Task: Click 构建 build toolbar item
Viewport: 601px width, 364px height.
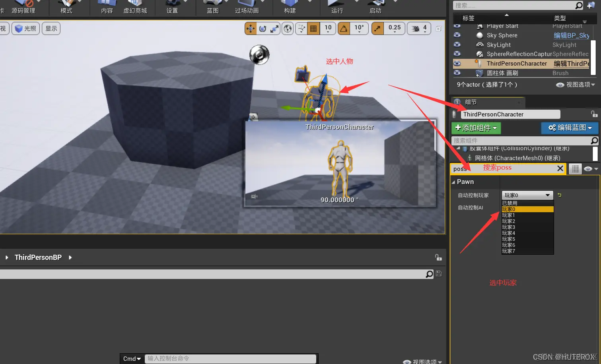Action: click(x=290, y=8)
